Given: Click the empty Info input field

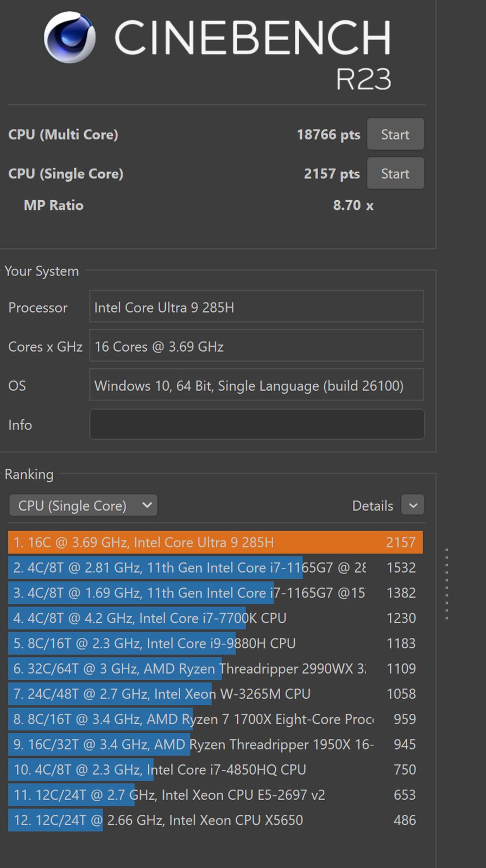Looking at the screenshot, I should (x=257, y=424).
